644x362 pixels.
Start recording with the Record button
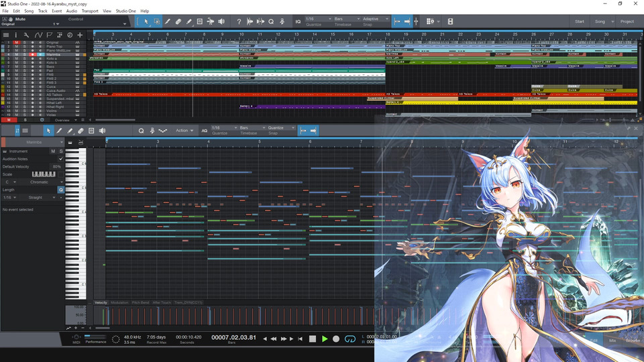pyautogui.click(x=336, y=339)
